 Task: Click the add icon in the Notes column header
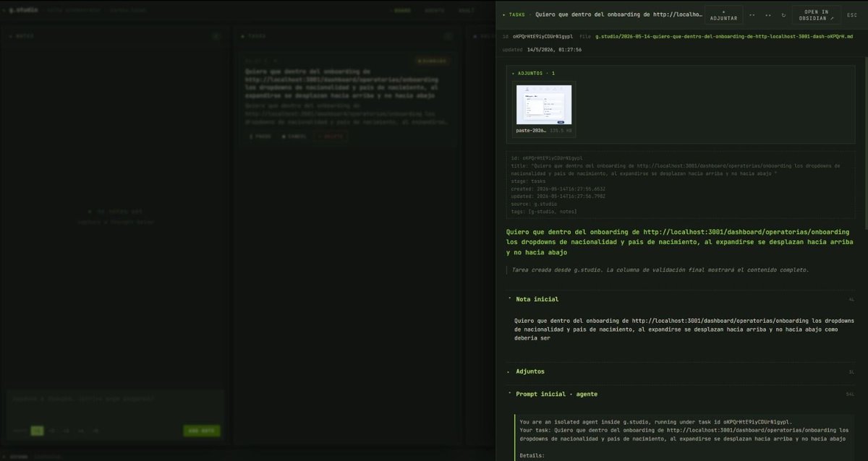point(216,35)
